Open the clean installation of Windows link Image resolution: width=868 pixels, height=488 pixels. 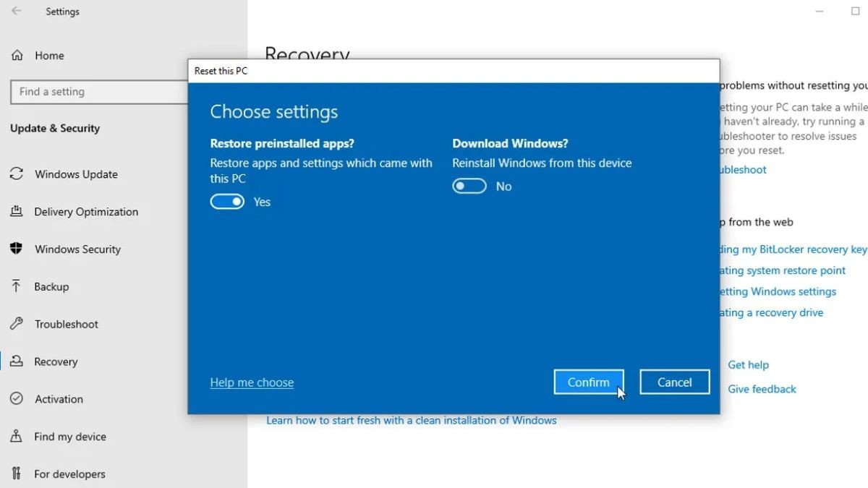pos(411,419)
